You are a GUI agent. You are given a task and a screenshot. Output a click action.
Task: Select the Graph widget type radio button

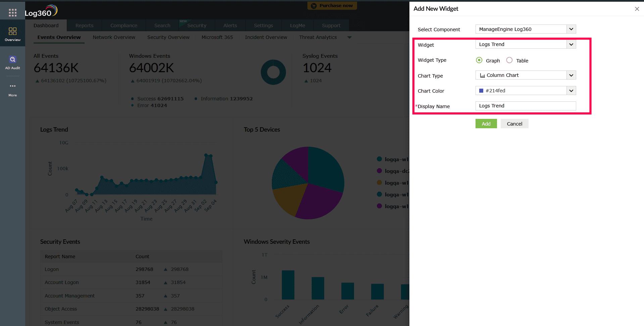tap(479, 60)
